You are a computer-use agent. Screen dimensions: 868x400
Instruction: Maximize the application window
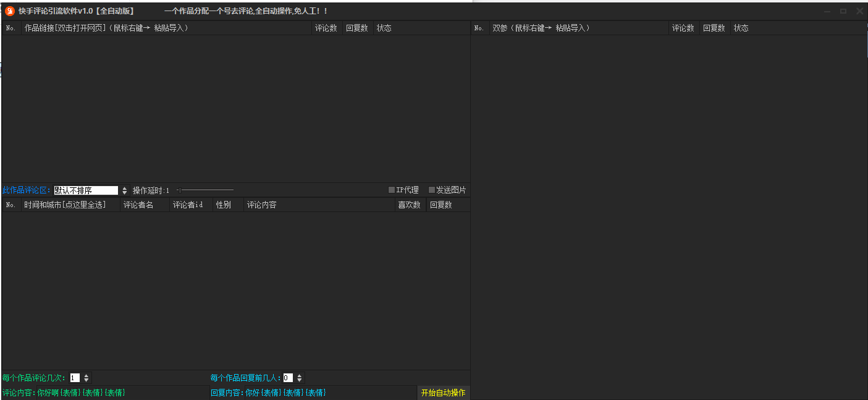[x=843, y=11]
